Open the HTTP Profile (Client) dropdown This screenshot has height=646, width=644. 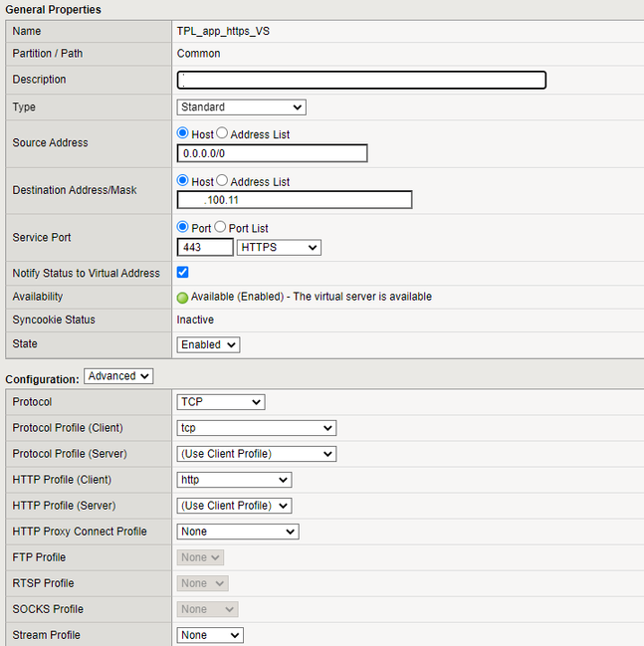click(x=234, y=480)
